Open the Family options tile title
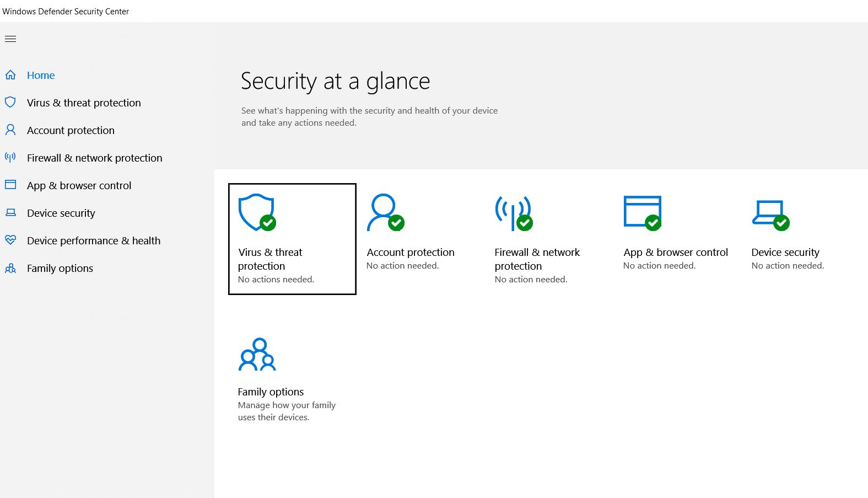 pos(271,392)
